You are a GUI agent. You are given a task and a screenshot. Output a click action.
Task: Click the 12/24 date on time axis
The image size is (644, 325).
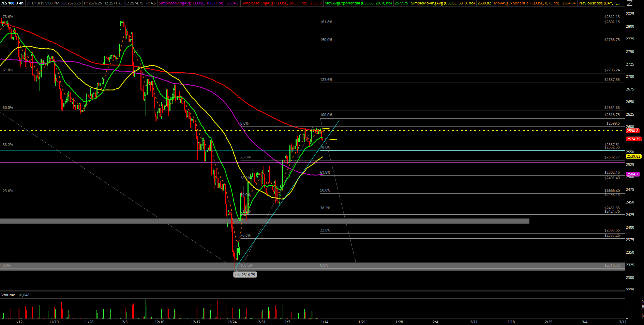232,322
